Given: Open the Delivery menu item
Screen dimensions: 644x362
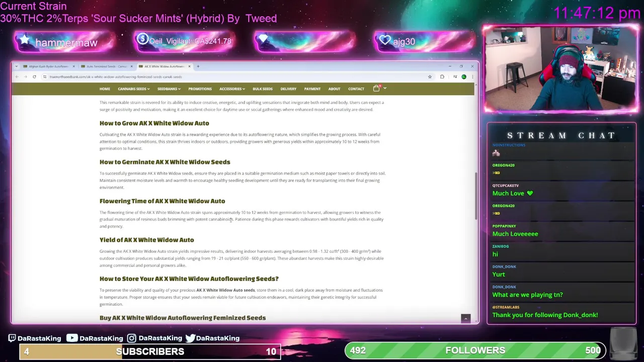Looking at the screenshot, I should [x=288, y=89].
